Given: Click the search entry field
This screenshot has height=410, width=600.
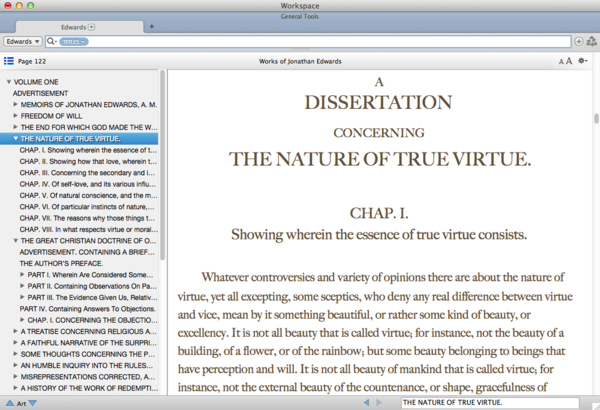Looking at the screenshot, I should [x=308, y=41].
